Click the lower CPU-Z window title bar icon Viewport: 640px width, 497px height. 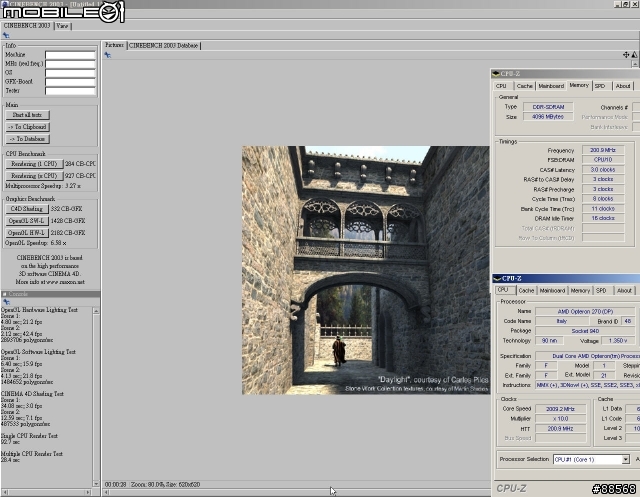coord(498,279)
